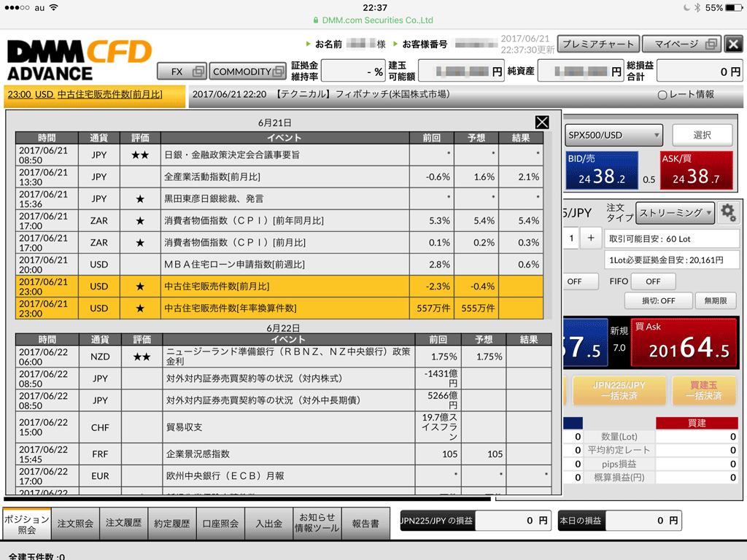Click the 無期限 expiry button
747x560 pixels.
(x=716, y=301)
